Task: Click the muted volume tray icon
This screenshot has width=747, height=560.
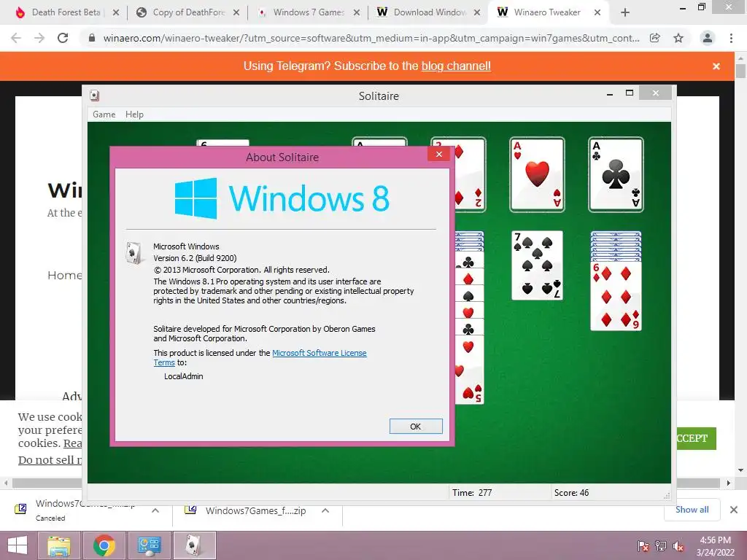Action: pos(678,546)
